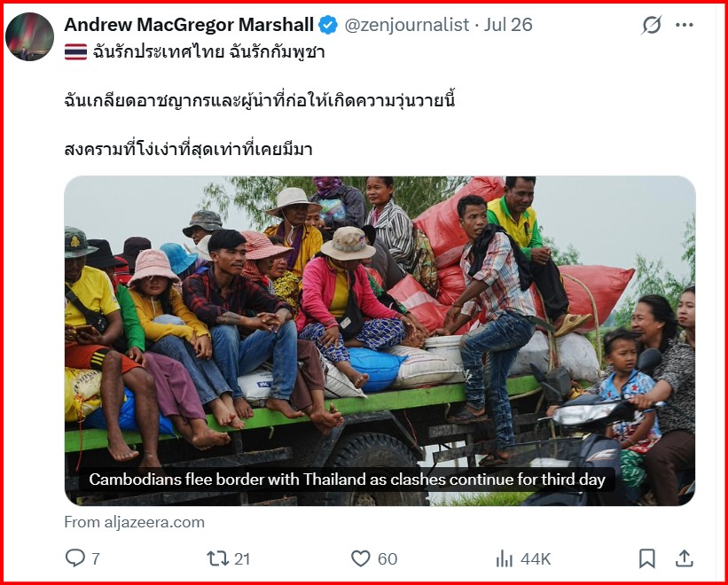
Task: Click the blue verified badge
Action: 328,25
